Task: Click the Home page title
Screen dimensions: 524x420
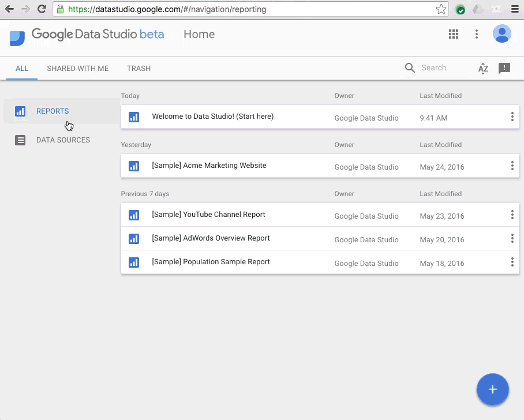Action: click(x=199, y=34)
